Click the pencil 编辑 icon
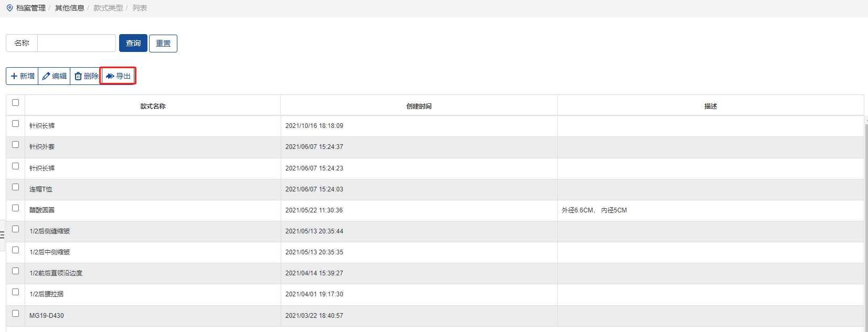 point(46,76)
